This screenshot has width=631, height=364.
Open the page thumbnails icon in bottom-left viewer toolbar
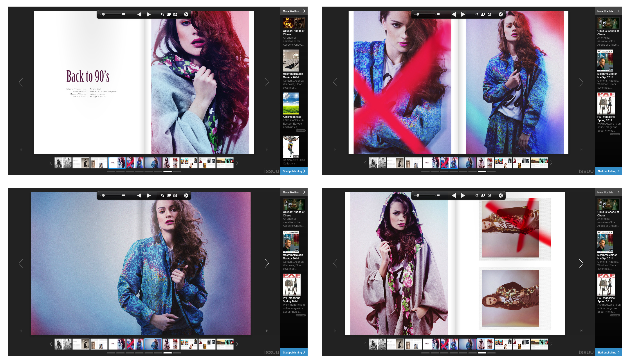pyautogui.click(x=169, y=196)
